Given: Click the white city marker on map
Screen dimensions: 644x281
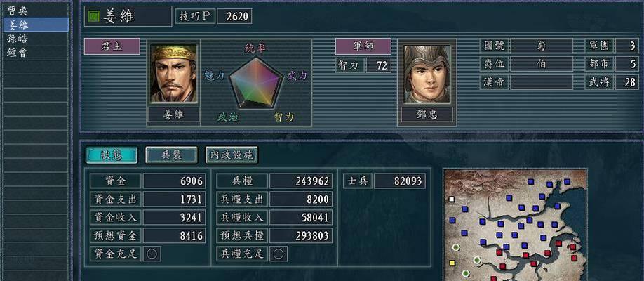Looking at the screenshot, I should (452, 199).
